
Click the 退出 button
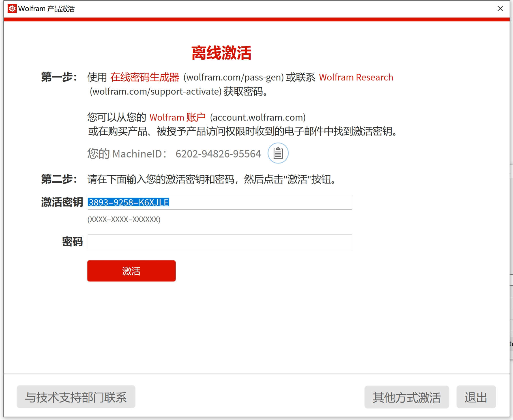(x=476, y=397)
